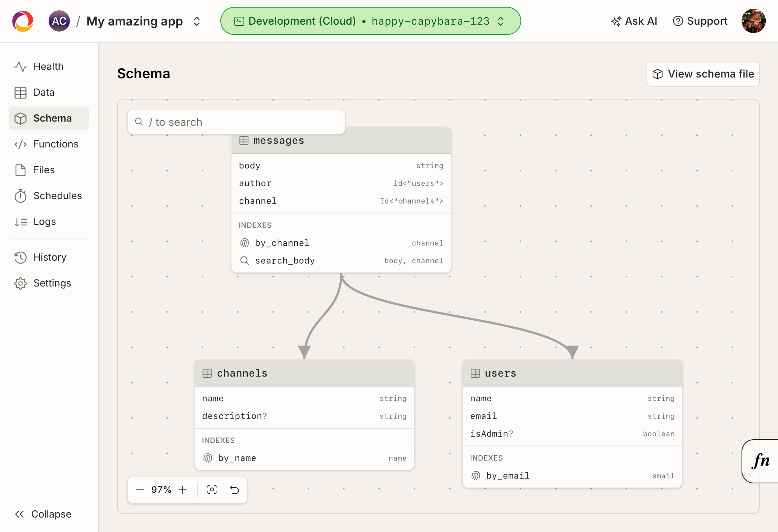Collapse the sidebar
Image resolution: width=778 pixels, height=532 pixels.
(43, 514)
